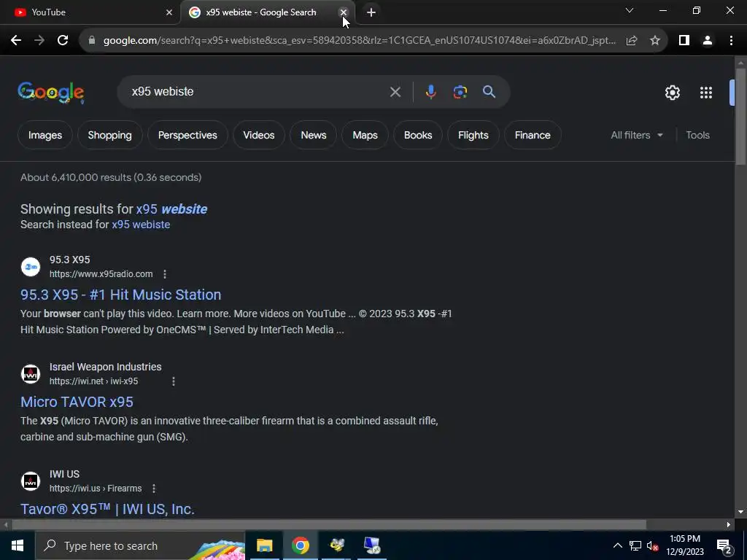Click corrected 'x95 website' link
Viewport: 747px width, 560px height.
pyautogui.click(x=171, y=209)
